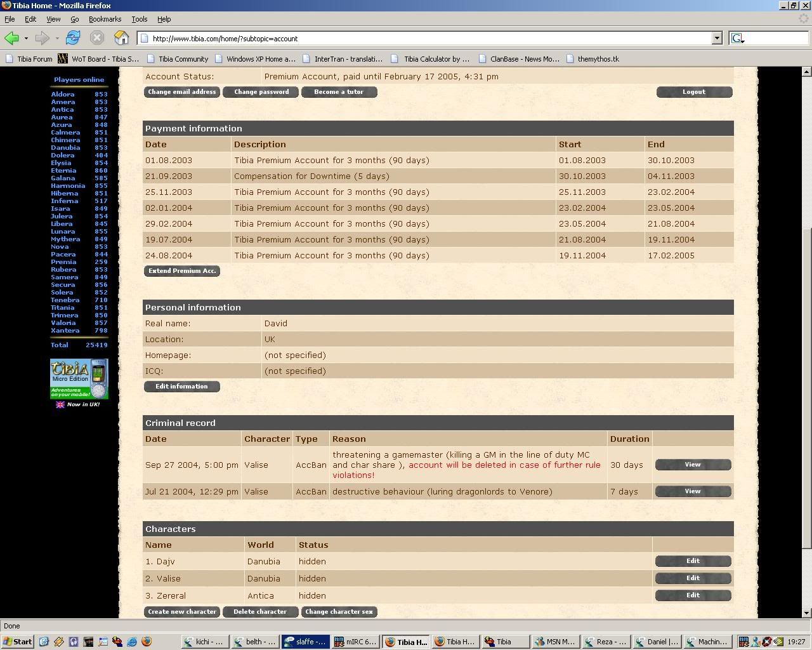Click the MSN Messenger system tray icon
Image resolution: width=812 pixels, height=650 pixels.
tap(755, 642)
